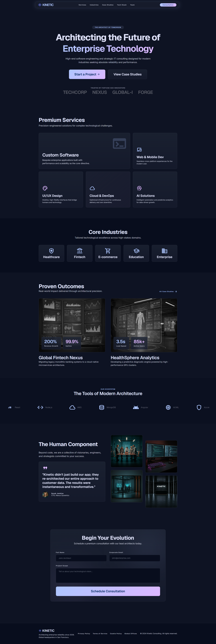Click the cloud icon above Cloud & DevOps

92,188
